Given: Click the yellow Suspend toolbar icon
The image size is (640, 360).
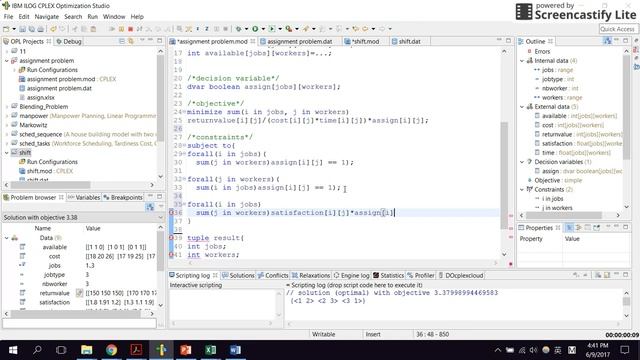Looking at the screenshot, I should click(121, 29).
